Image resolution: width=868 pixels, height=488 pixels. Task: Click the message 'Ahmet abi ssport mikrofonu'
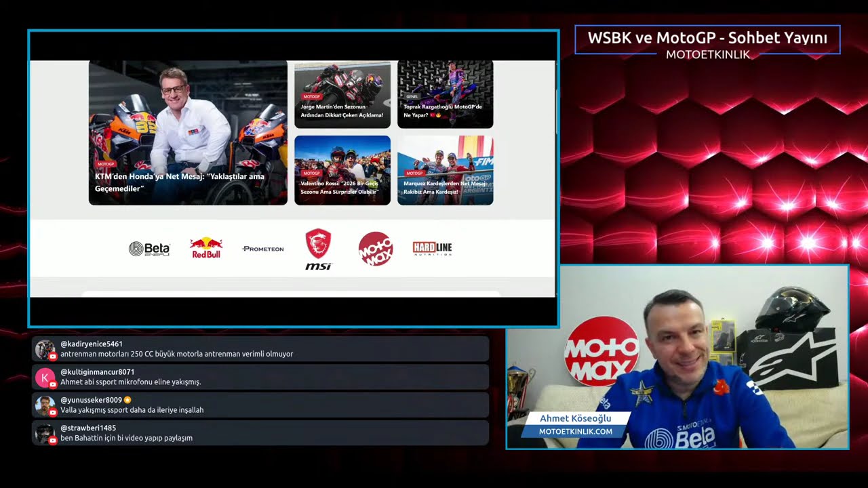point(131,382)
